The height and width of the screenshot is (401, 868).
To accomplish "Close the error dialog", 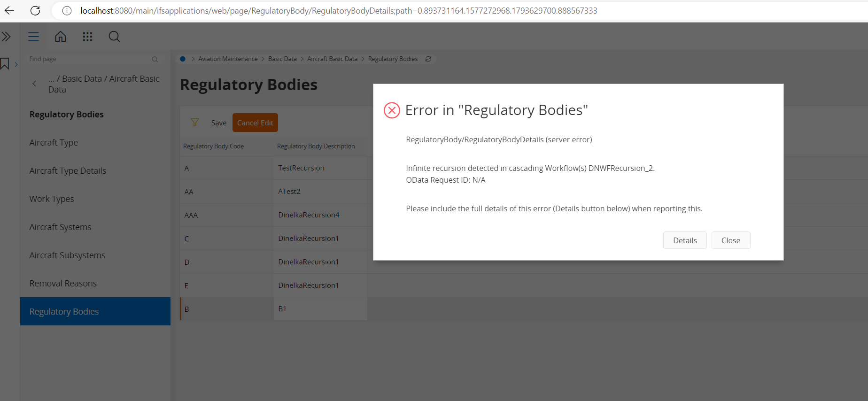I will click(x=730, y=240).
